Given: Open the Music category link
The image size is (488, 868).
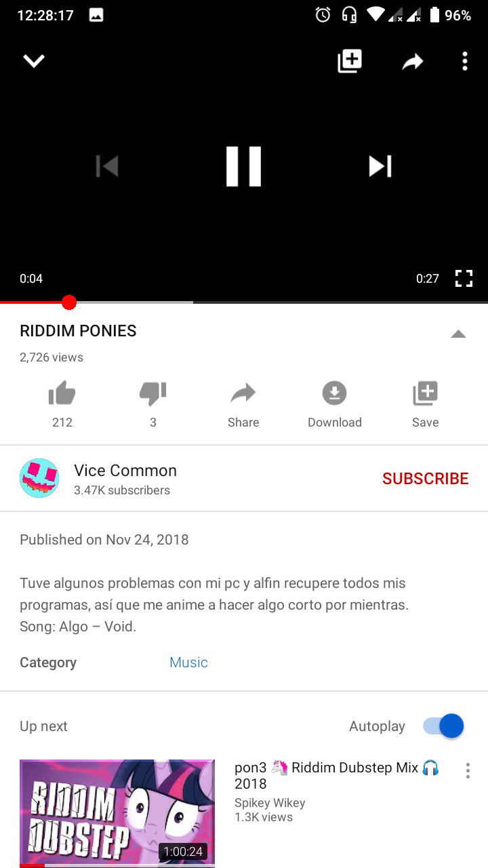Looking at the screenshot, I should point(188,663).
